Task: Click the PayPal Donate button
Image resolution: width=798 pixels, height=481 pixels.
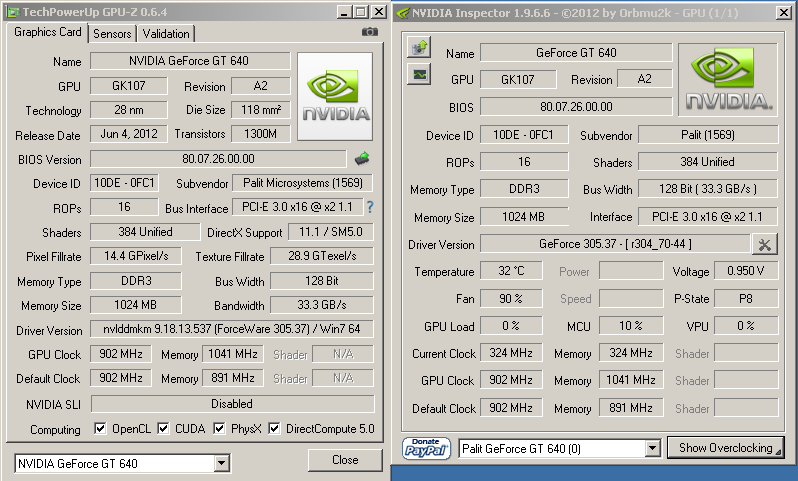Action: click(426, 448)
